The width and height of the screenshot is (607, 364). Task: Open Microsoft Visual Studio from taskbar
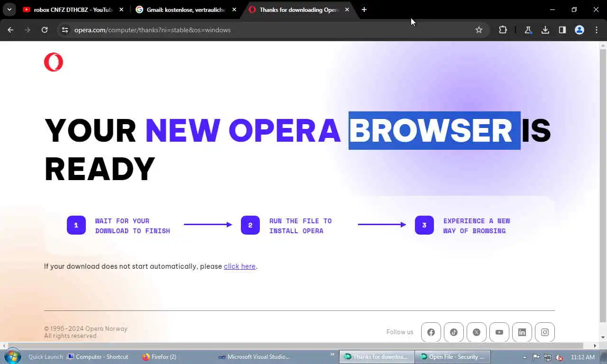[x=254, y=357]
